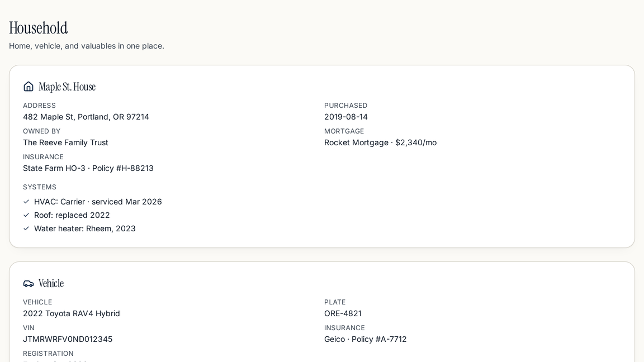Click the checkmark icon next to Roof: replaced 2022
Viewport: 644px width, 362px height.
[x=26, y=215]
